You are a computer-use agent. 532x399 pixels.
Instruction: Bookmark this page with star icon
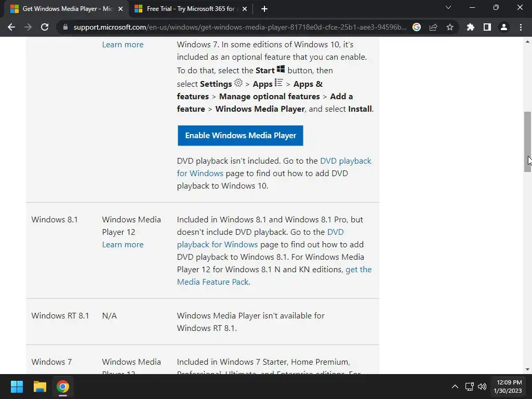click(x=450, y=27)
